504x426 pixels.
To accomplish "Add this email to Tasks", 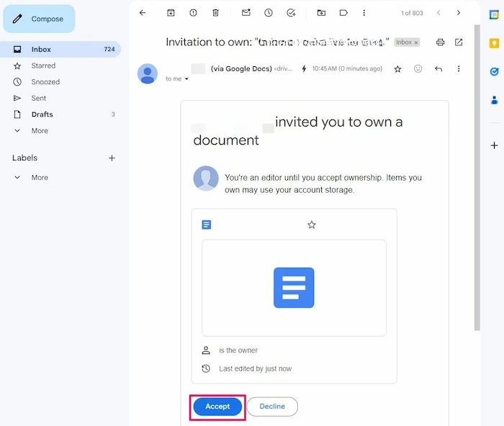I will [x=291, y=13].
